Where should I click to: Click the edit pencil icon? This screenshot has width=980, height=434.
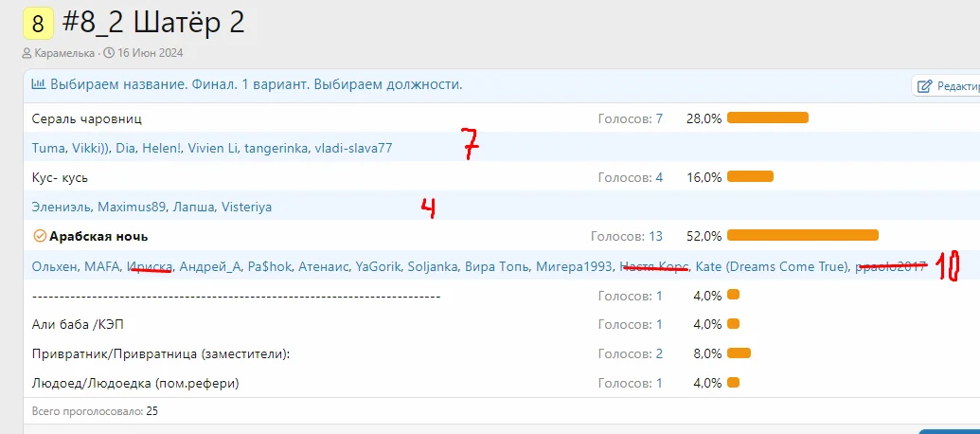pyautogui.click(x=924, y=86)
